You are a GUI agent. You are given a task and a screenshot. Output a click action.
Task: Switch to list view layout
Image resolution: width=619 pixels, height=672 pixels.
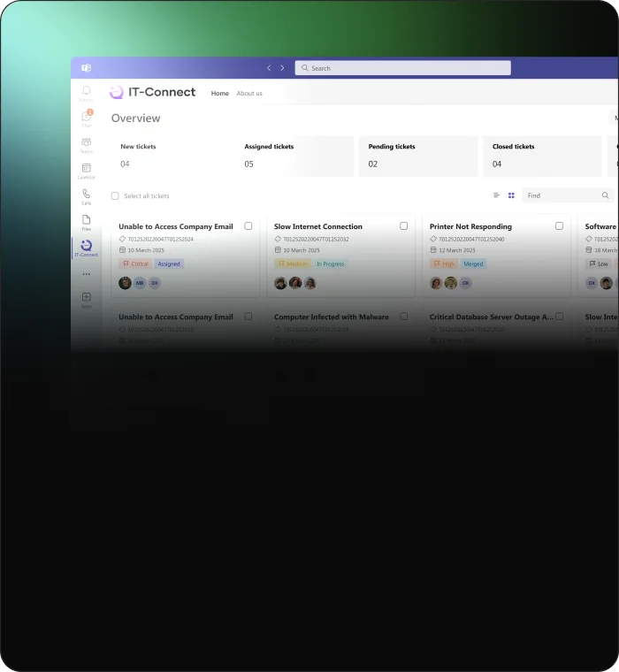pyautogui.click(x=496, y=195)
